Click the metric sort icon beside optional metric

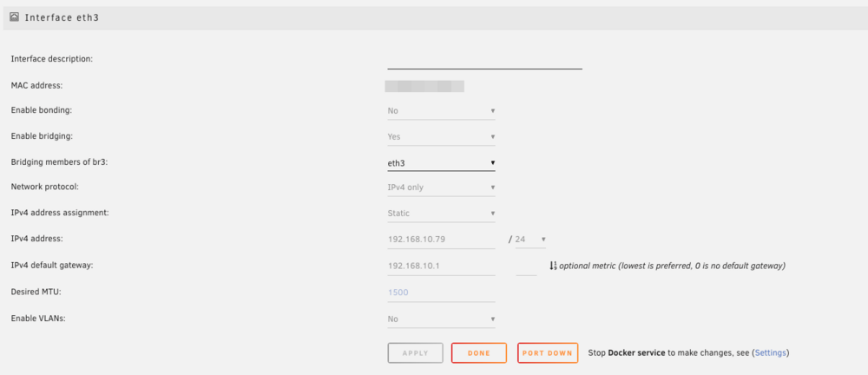click(552, 266)
